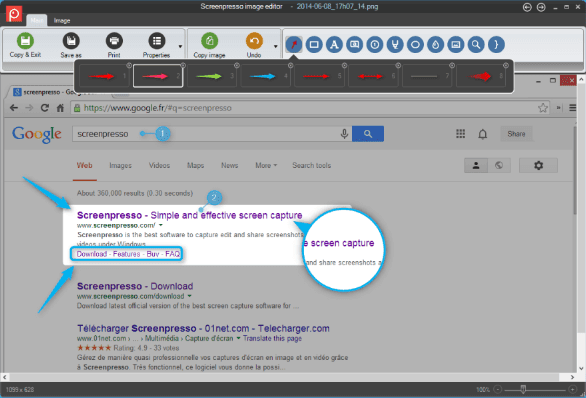This screenshot has width=586, height=398.
Task: Open settings gear of arrow preset 2
Action: click(x=183, y=65)
